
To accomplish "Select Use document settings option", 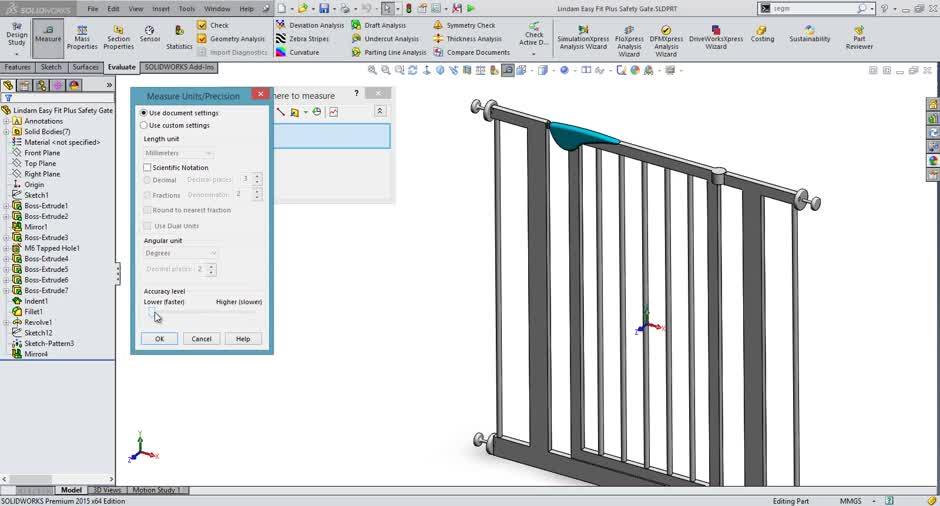I will click(144, 113).
